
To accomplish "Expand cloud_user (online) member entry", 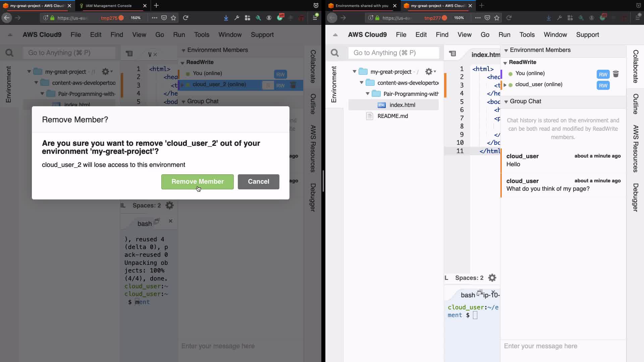I will pyautogui.click(x=505, y=85).
